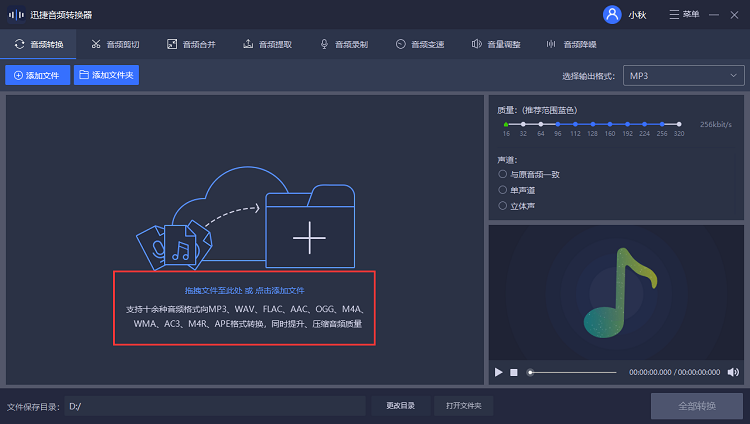Switch to the 音频剪切 tab
750x424 pixels.
pos(115,45)
